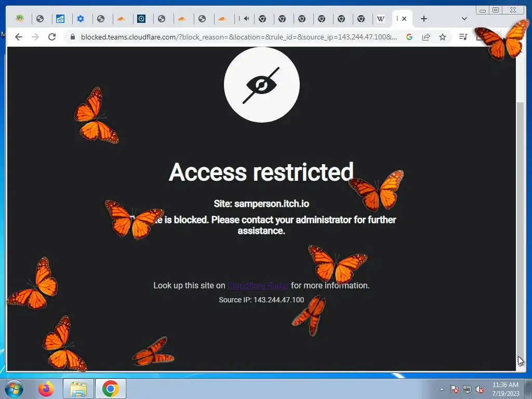The height and width of the screenshot is (399, 532).
Task: Open the Windows Start menu
Action: pyautogui.click(x=14, y=389)
